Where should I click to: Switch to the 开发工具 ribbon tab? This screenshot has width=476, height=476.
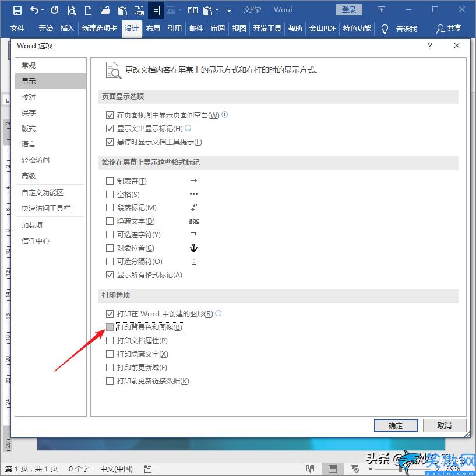(267, 29)
